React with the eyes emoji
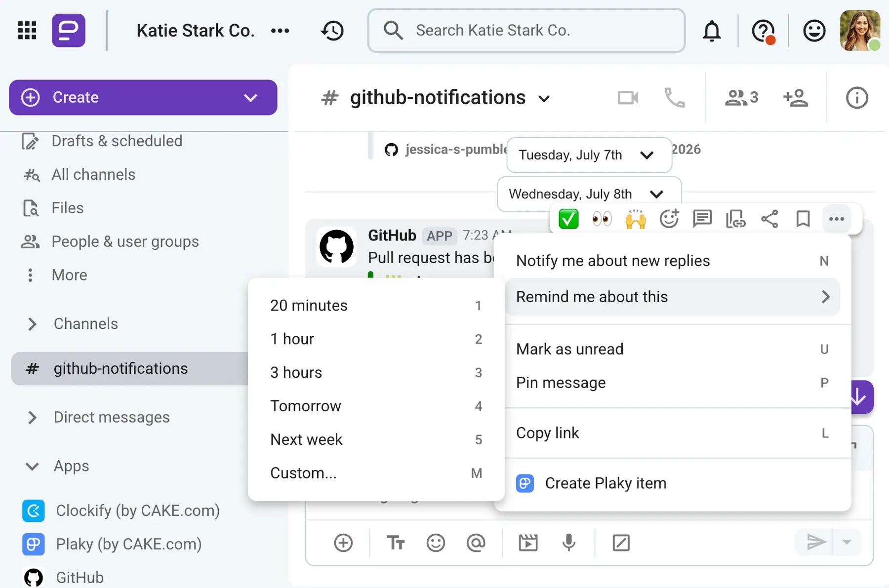 pos(602,219)
